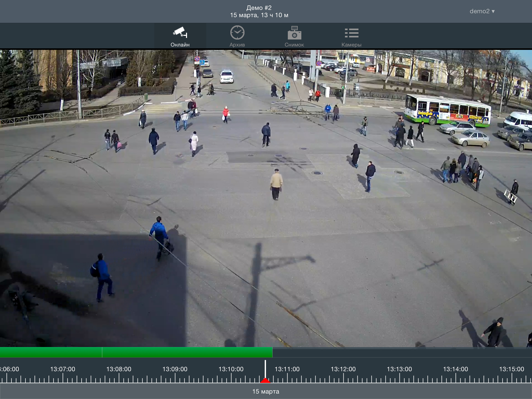The height and width of the screenshot is (399, 532).
Task: Select the Online surveillance camera icon
Action: [180, 32]
